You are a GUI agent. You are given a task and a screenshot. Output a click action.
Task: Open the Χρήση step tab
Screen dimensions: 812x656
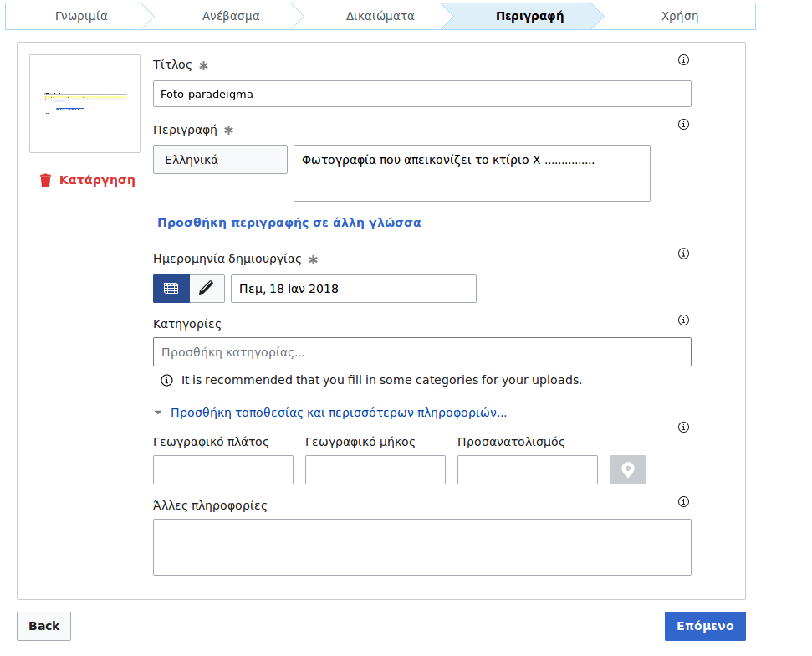click(x=679, y=16)
